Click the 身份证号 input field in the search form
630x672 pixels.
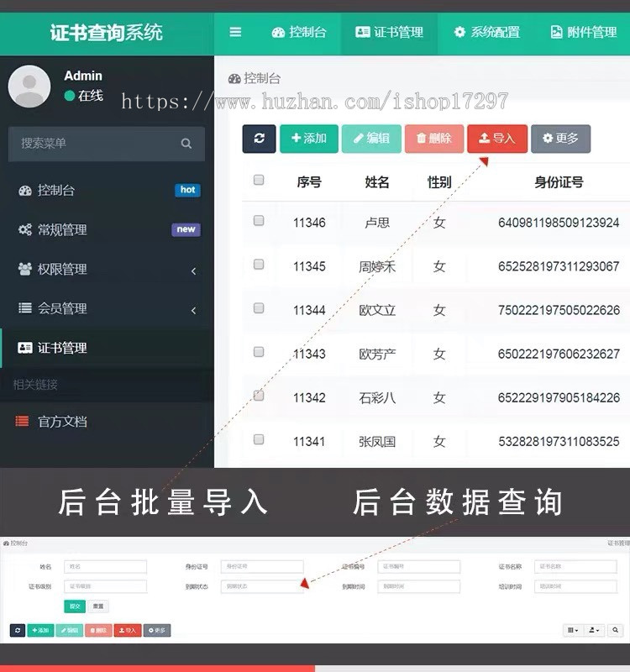pos(262,566)
